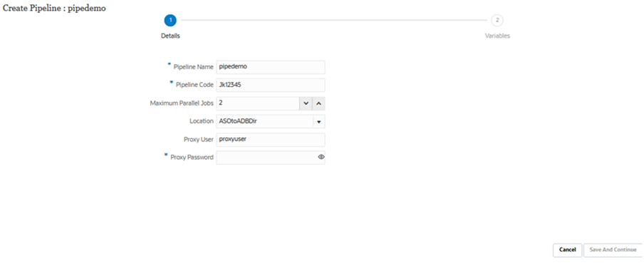Click the Pipeline Code field

coord(271,86)
